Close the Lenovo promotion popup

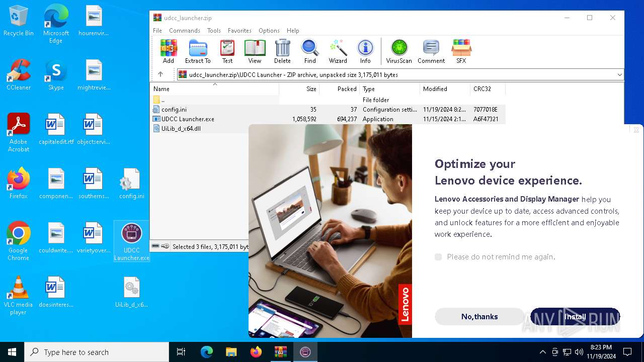pyautogui.click(x=636, y=130)
